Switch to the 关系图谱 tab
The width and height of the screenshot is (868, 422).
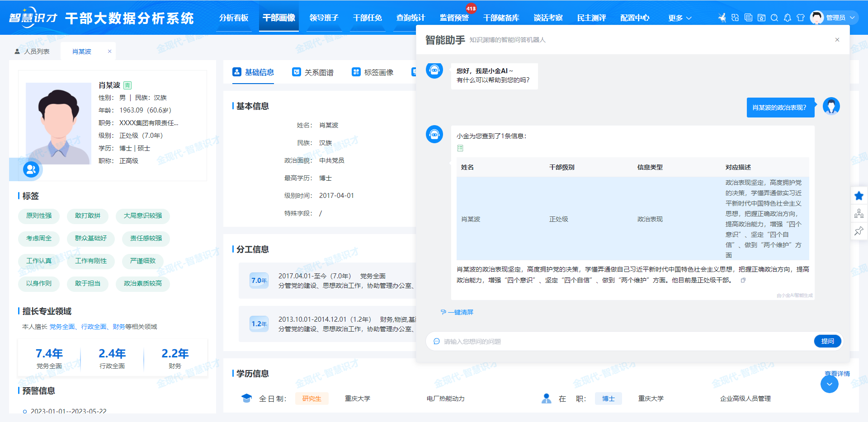click(320, 72)
